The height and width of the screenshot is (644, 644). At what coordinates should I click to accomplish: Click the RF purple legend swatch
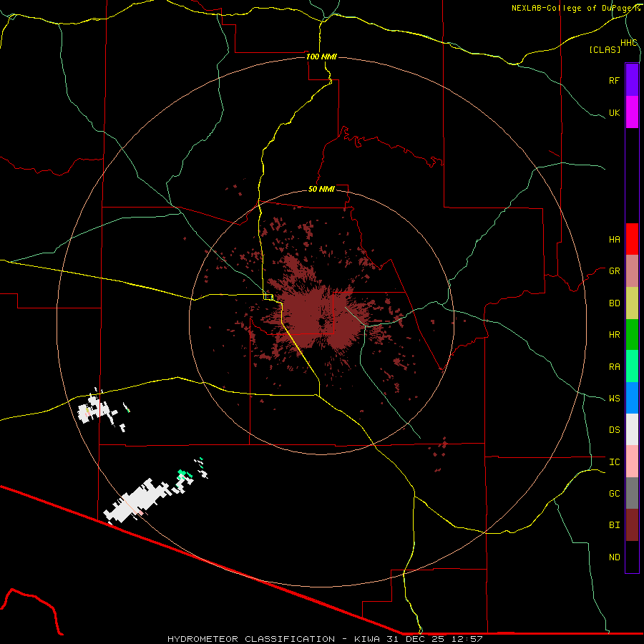(632, 80)
